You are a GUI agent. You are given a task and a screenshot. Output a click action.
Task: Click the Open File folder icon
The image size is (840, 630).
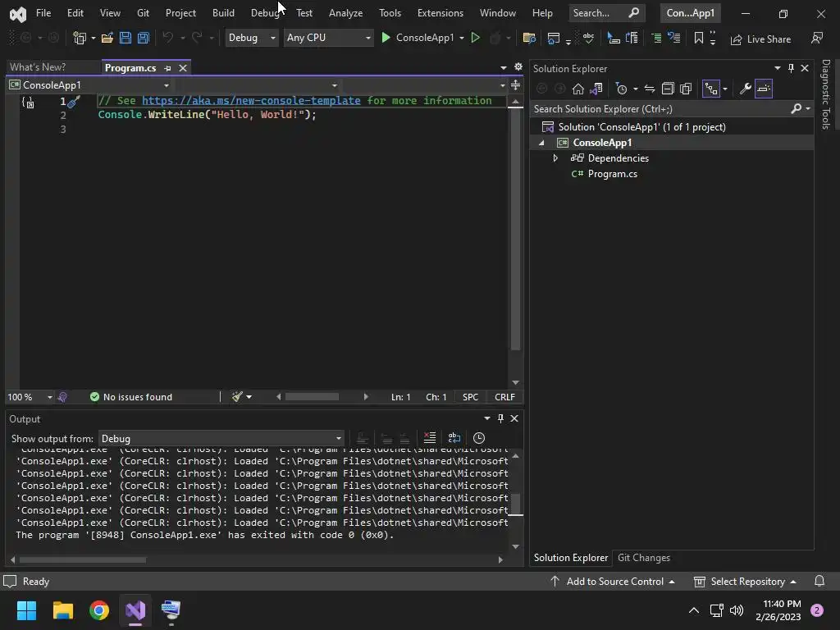coord(107,38)
